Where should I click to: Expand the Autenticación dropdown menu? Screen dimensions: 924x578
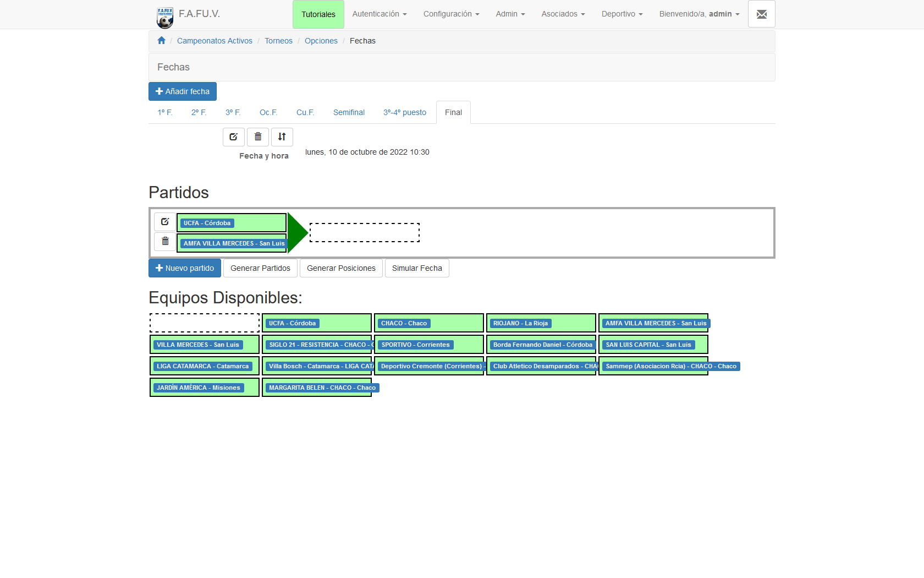(x=380, y=14)
